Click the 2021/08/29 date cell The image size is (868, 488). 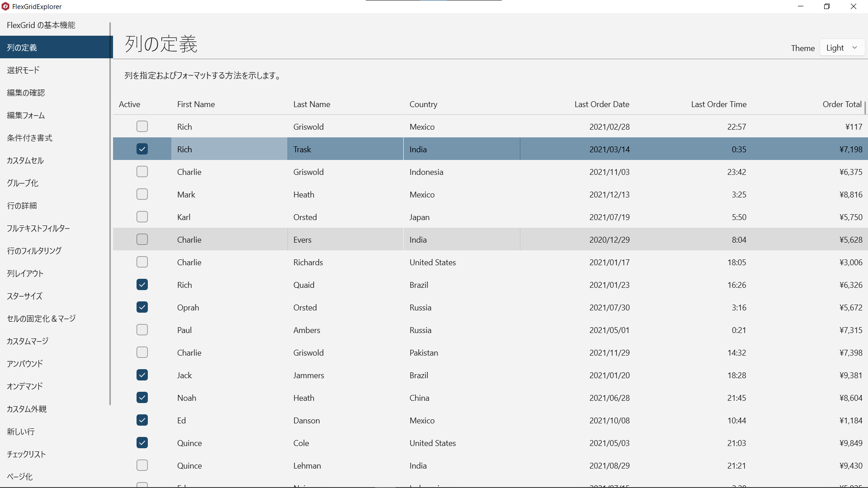pyautogui.click(x=578, y=465)
